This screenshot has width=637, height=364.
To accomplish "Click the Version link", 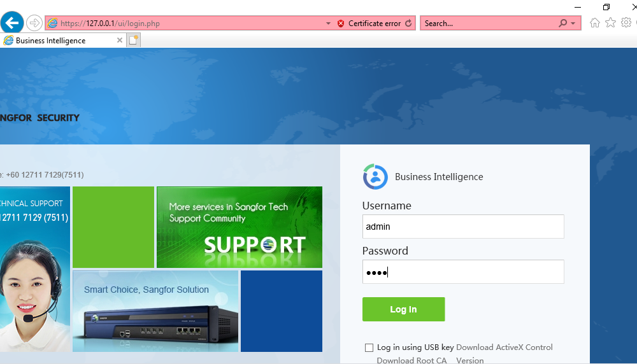I will pos(469,360).
